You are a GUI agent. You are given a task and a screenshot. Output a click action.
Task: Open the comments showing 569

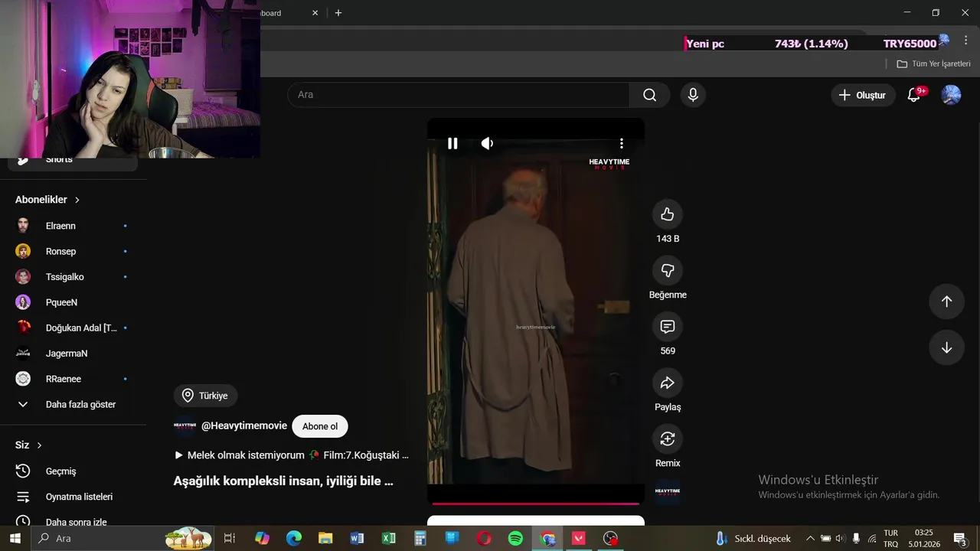click(x=668, y=327)
